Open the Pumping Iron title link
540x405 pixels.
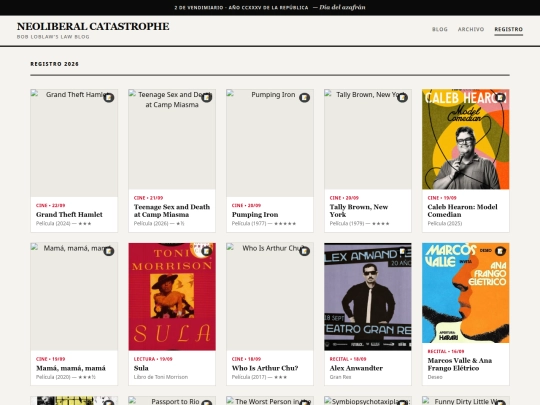[255, 215]
